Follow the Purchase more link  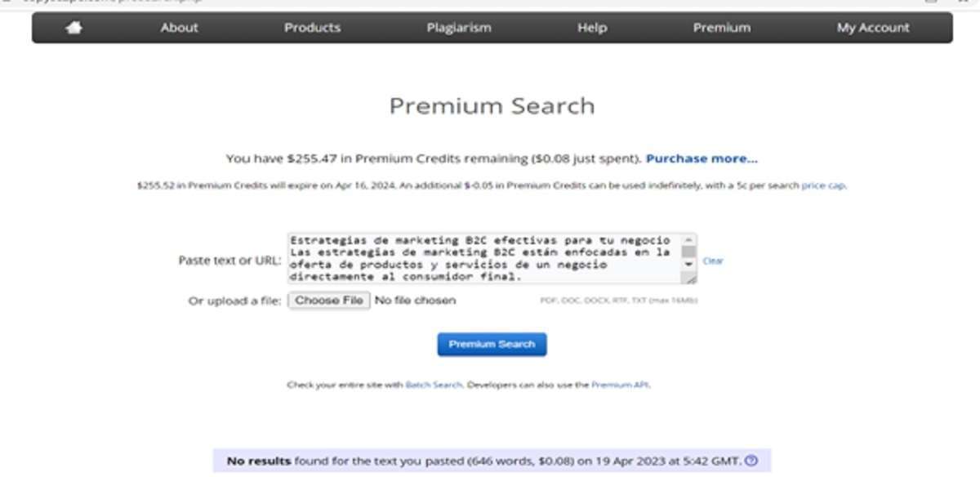pos(702,158)
